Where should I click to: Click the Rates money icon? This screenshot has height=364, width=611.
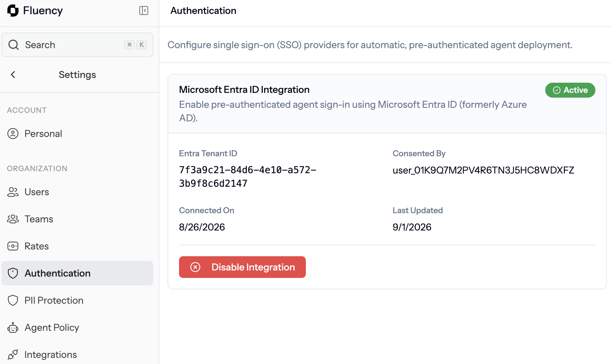point(13,246)
